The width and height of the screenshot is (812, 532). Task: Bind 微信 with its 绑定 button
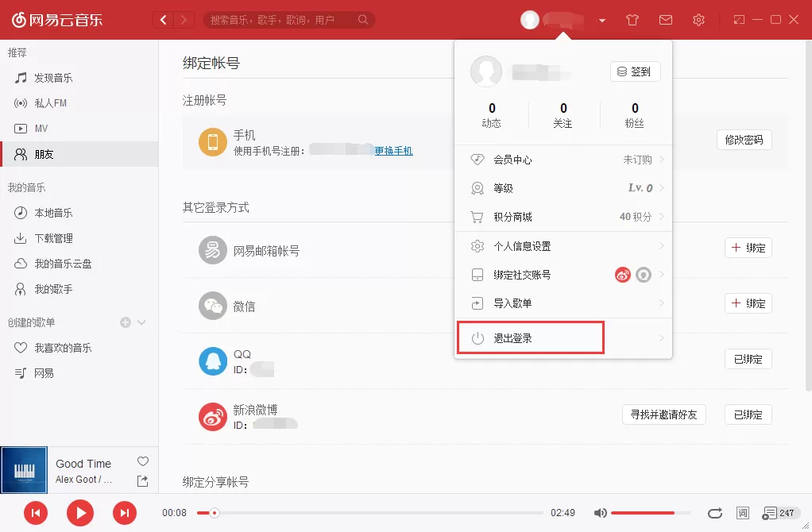click(748, 303)
